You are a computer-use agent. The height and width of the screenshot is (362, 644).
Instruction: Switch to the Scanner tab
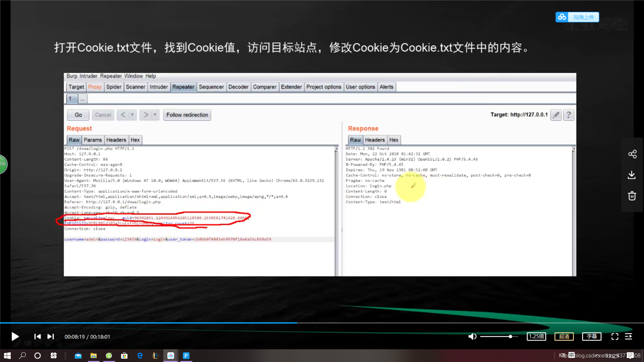tap(136, 87)
